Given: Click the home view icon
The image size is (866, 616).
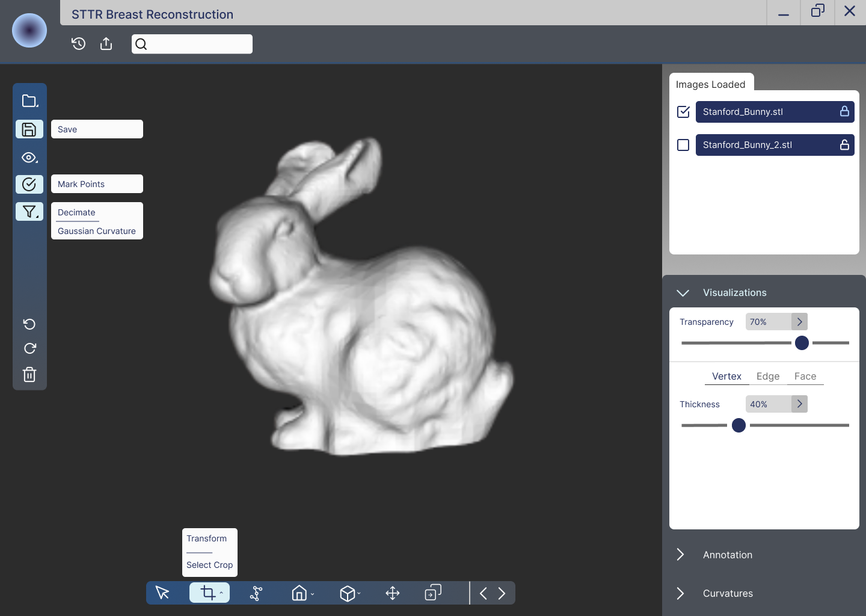Looking at the screenshot, I should [299, 593].
